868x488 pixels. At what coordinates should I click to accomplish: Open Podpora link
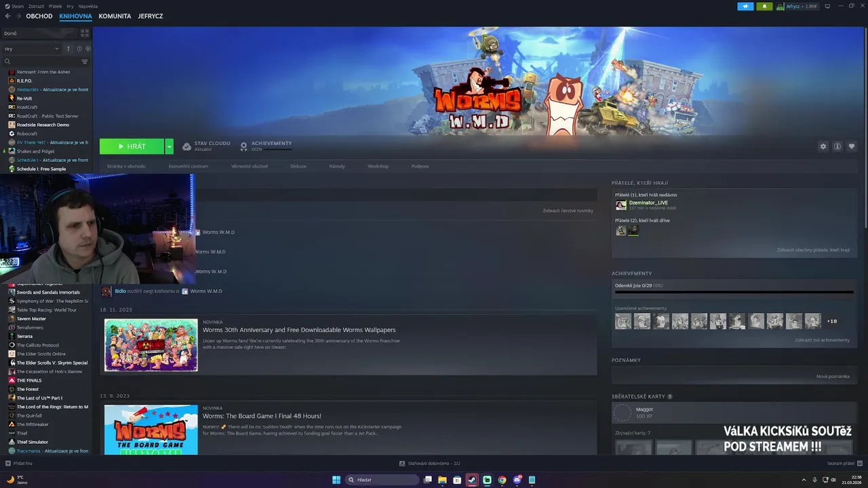[x=420, y=166]
